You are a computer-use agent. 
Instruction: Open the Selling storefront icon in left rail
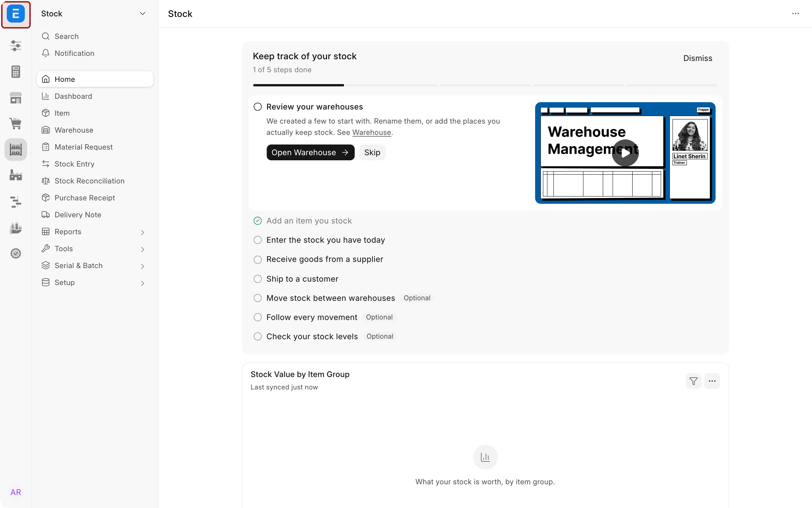click(x=16, y=97)
